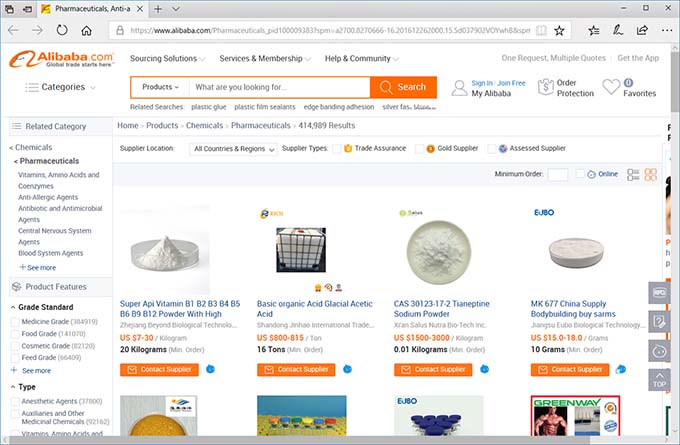This screenshot has width=680, height=445.
Task: Expand the Products search category dropdown
Action: tap(161, 87)
